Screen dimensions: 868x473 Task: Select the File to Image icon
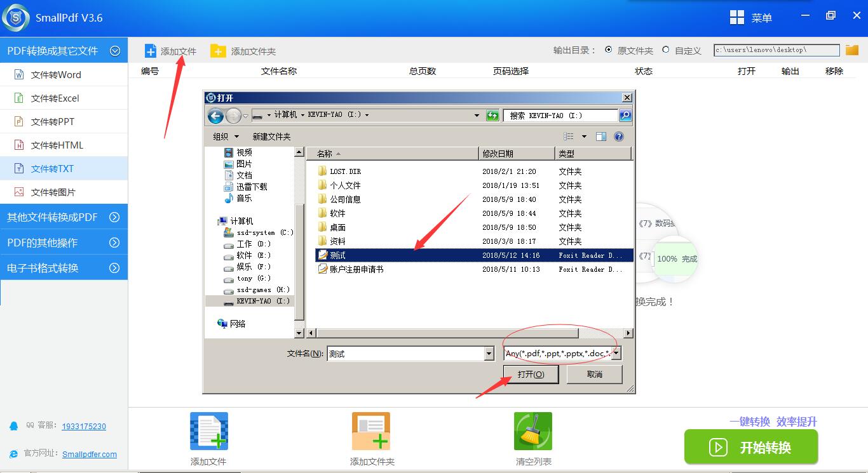pyautogui.click(x=19, y=192)
